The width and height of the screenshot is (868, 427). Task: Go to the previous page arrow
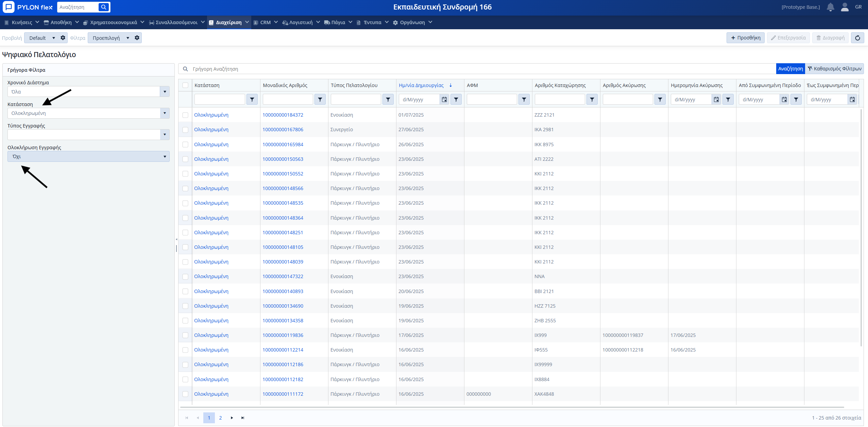click(198, 418)
